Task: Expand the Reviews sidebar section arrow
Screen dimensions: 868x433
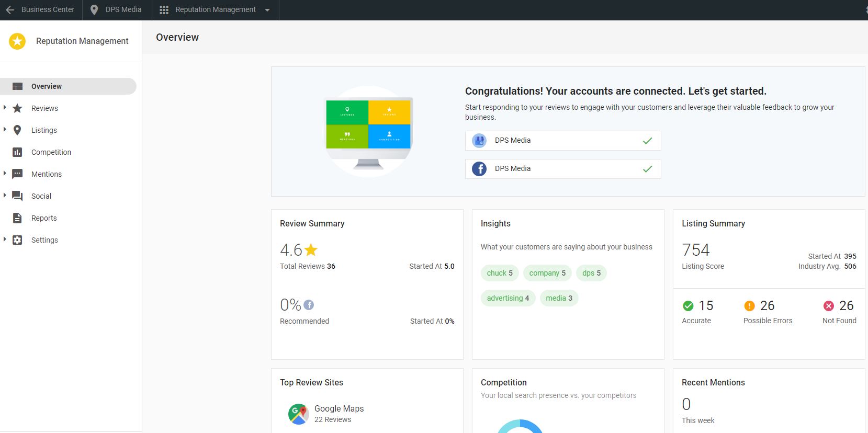Action: tap(5, 108)
